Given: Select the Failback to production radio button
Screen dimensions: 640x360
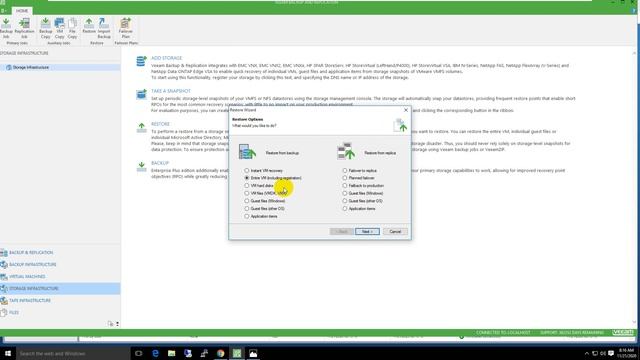Looking at the screenshot, I should [x=345, y=186].
